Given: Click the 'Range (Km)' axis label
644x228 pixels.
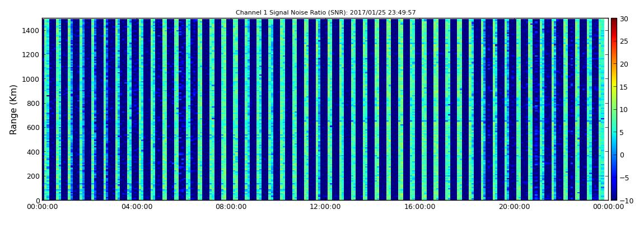Looking at the screenshot, I should click(x=13, y=110).
